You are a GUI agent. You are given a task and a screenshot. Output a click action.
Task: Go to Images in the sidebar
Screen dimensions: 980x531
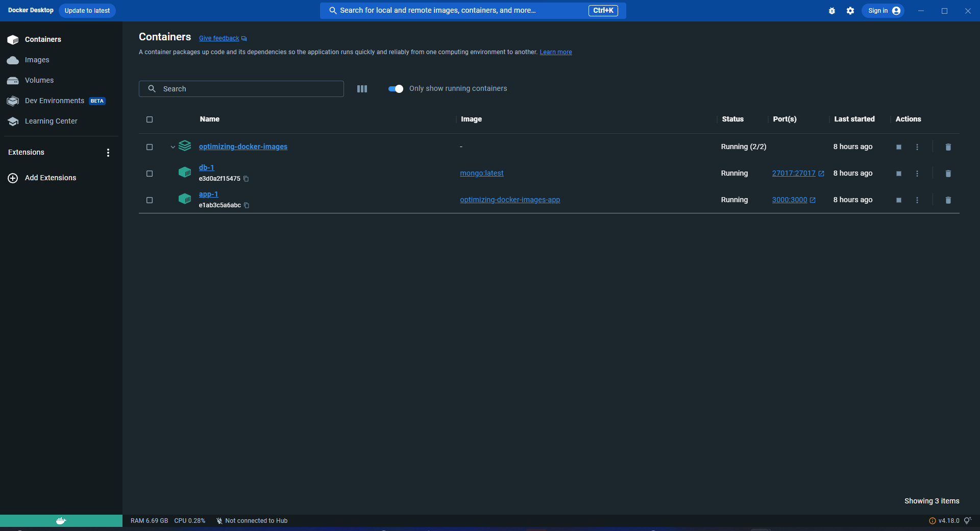coord(37,60)
